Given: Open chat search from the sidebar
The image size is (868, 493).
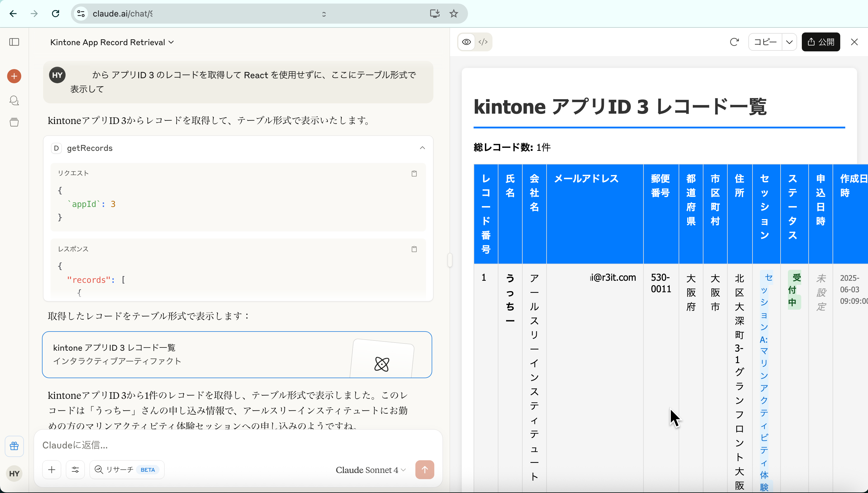Looking at the screenshot, I should (x=14, y=101).
